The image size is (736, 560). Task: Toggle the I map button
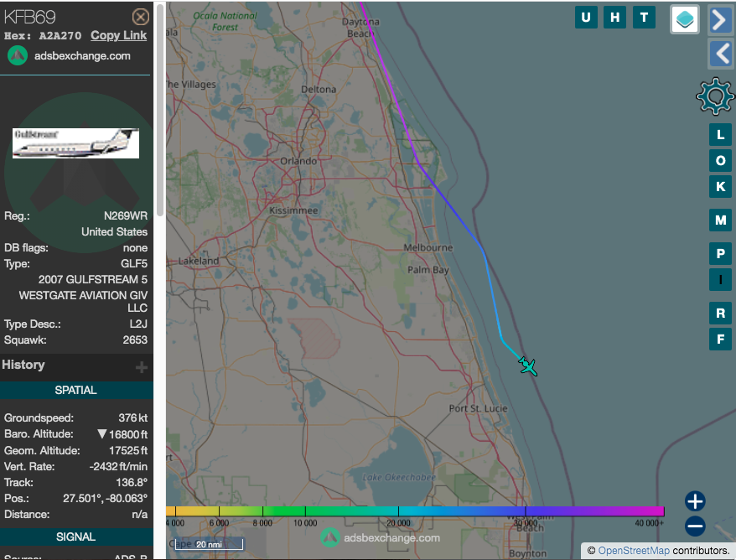click(721, 280)
